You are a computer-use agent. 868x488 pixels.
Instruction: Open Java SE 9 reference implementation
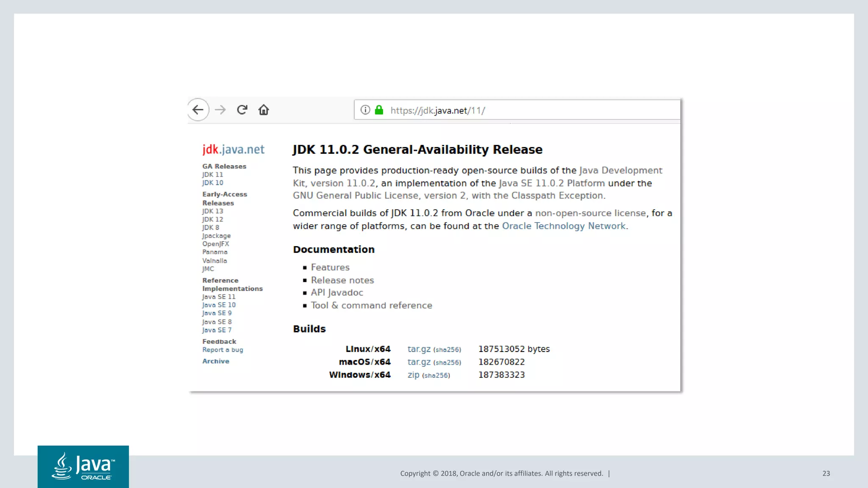coord(217,313)
